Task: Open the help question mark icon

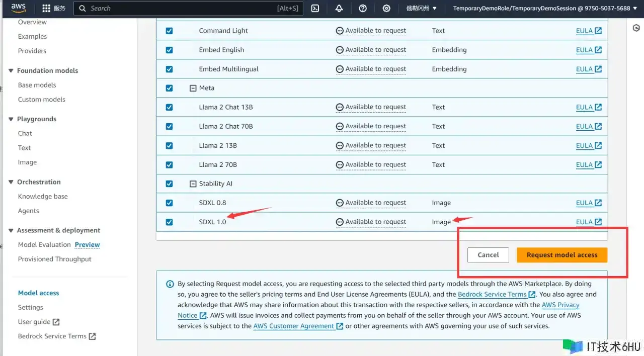Action: (363, 9)
